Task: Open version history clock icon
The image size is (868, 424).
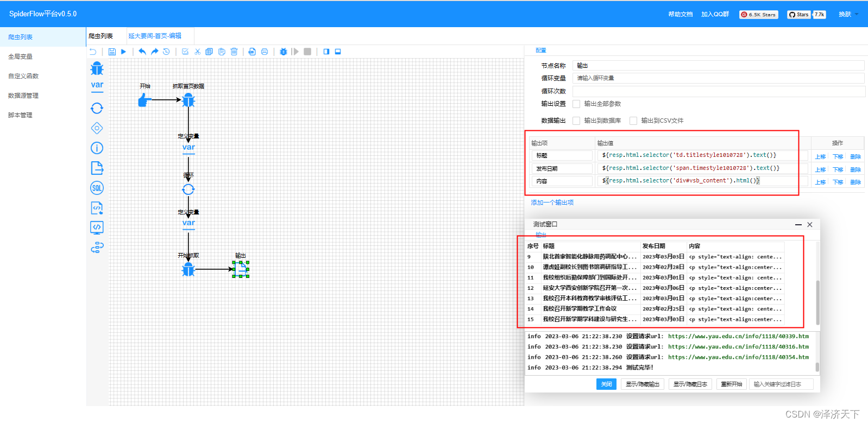Action: pos(166,52)
